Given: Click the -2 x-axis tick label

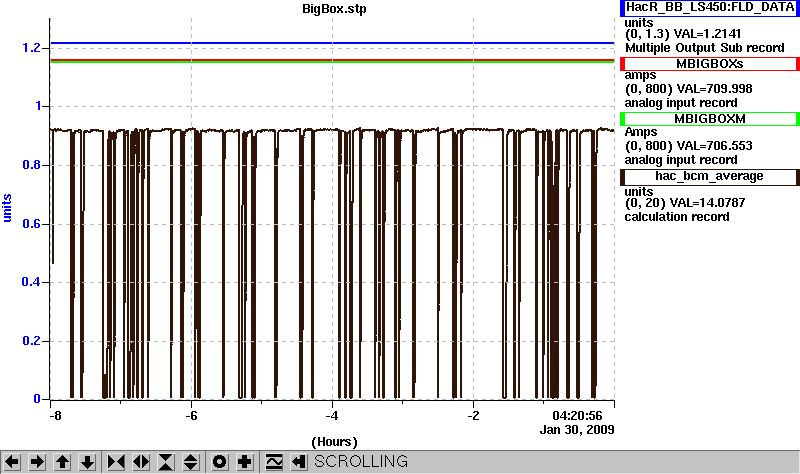Looking at the screenshot, I should 473,416.
